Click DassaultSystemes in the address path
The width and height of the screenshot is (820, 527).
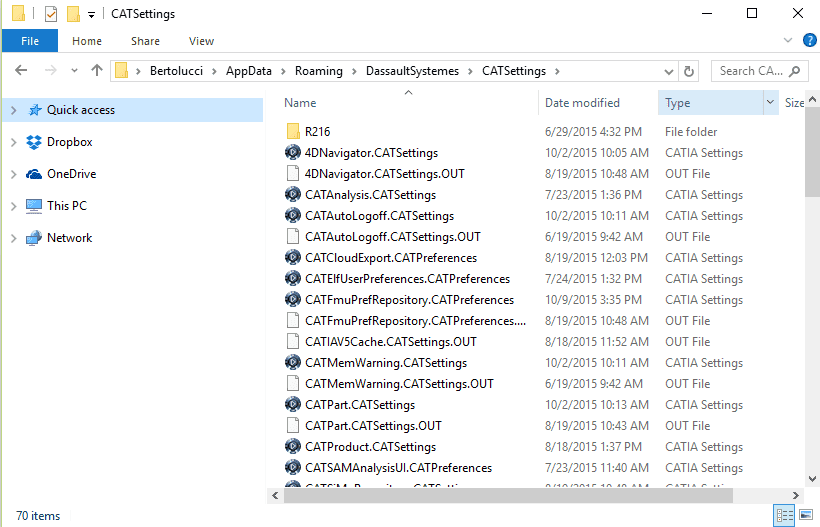coord(412,71)
